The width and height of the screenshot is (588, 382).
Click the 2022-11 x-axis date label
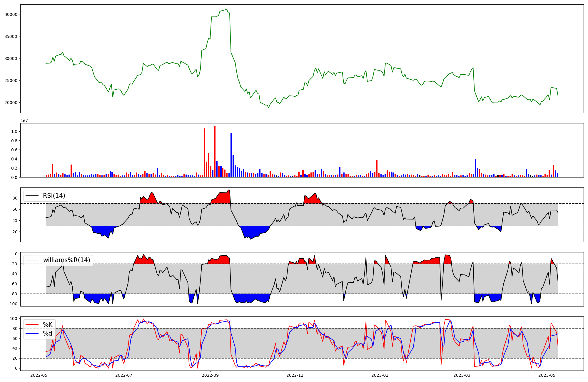295,375
